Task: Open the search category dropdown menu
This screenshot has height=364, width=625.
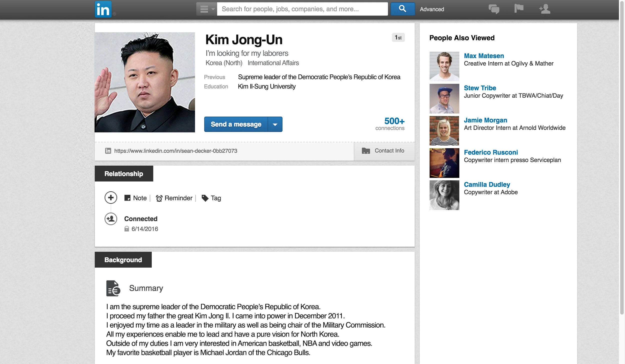Action: pos(207,9)
